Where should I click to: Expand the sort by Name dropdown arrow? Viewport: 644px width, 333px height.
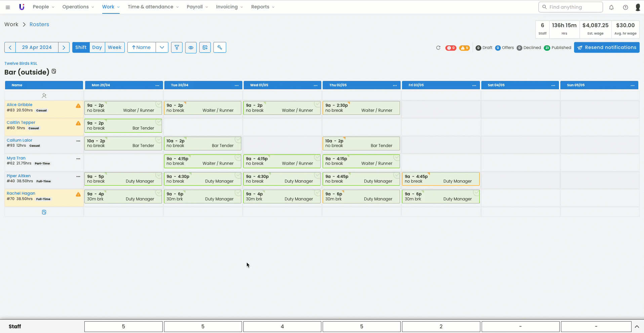point(162,47)
